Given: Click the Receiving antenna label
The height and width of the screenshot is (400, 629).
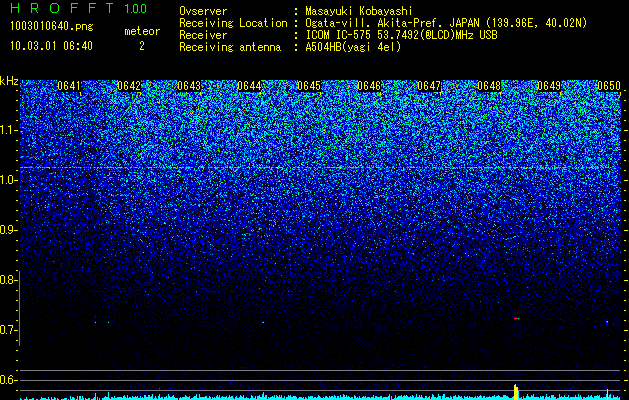Looking at the screenshot, I should point(230,47).
